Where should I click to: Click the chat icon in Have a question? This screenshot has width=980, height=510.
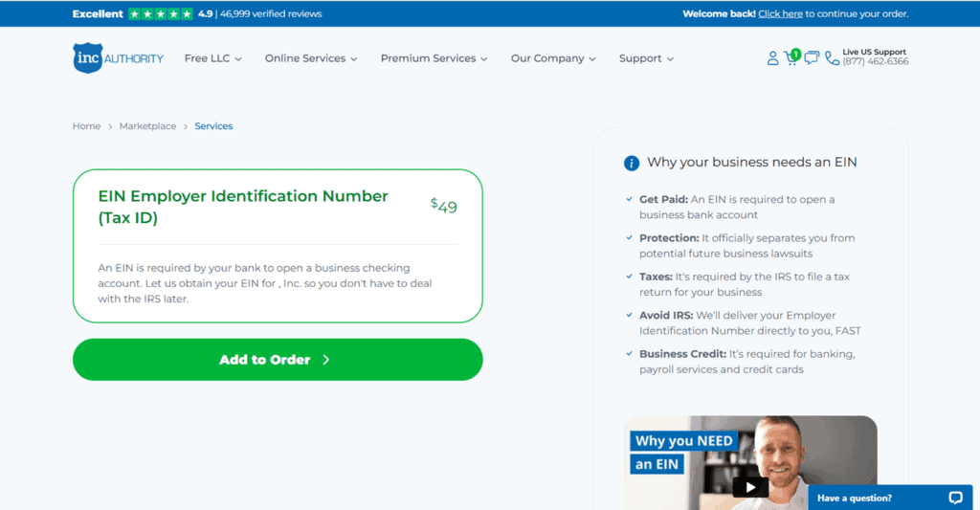tap(955, 498)
